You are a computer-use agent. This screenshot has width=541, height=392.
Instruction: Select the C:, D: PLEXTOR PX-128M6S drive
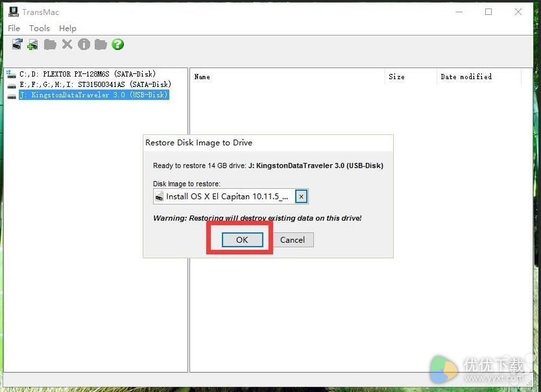point(88,74)
